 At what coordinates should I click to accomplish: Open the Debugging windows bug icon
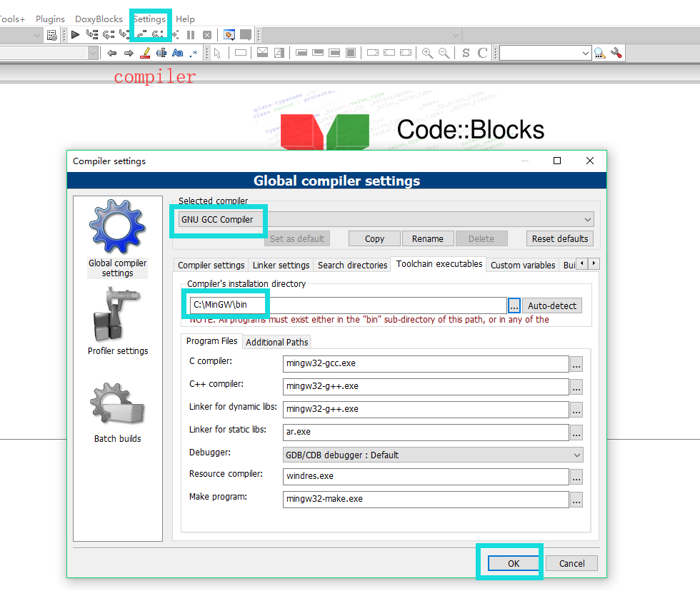(x=229, y=35)
